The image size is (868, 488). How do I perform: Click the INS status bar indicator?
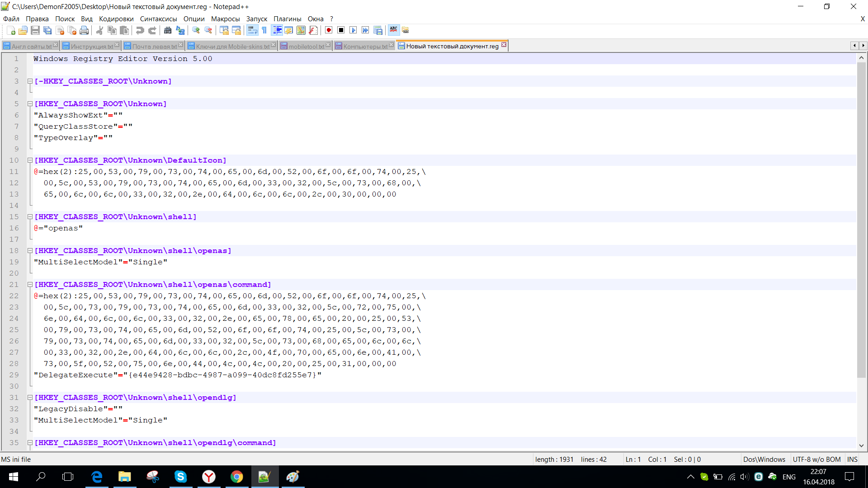pyautogui.click(x=852, y=460)
